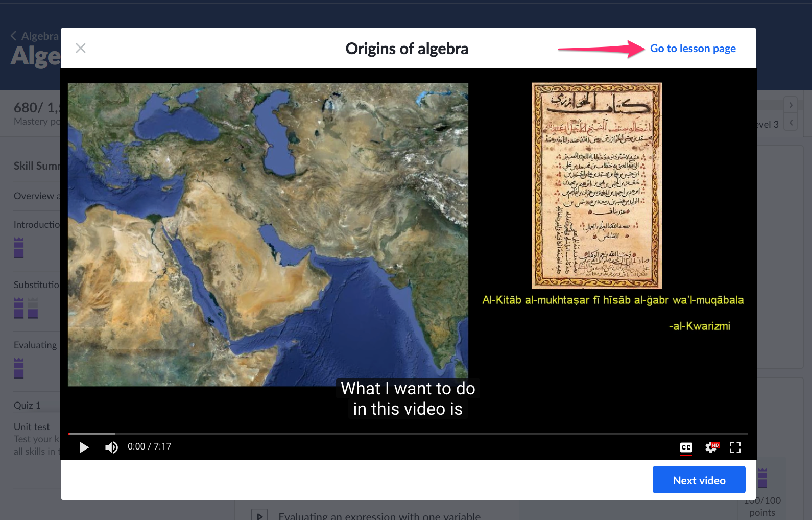This screenshot has width=812, height=520.
Task: Close the Origins of algebra modal
Action: 81,48
